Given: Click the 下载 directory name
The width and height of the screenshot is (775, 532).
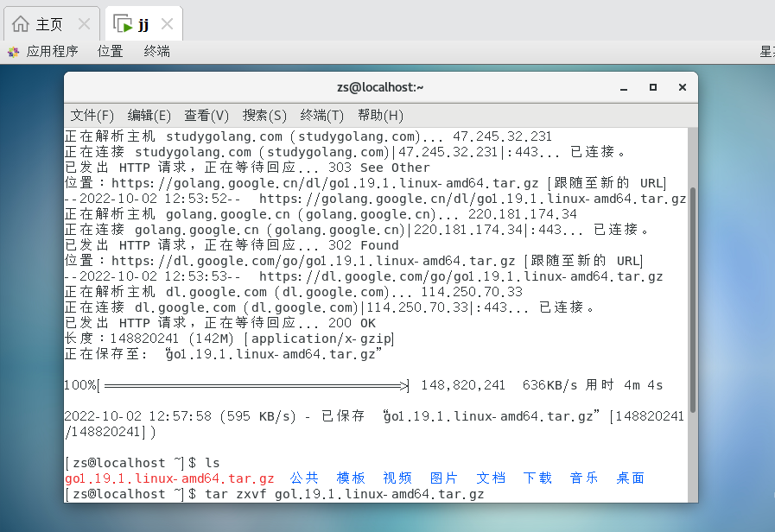Looking at the screenshot, I should [x=537, y=478].
